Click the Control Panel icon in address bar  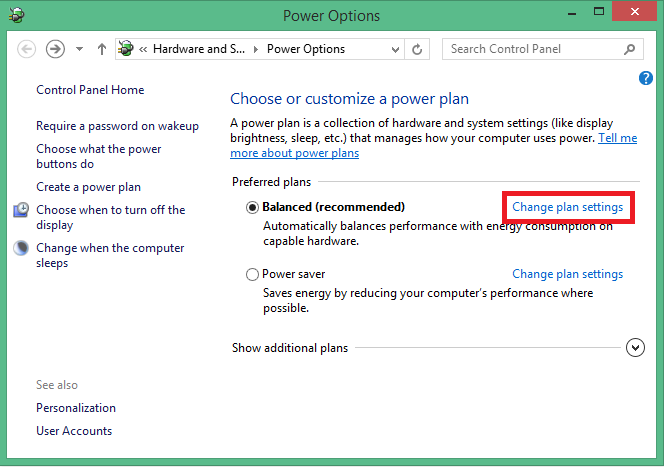[126, 49]
